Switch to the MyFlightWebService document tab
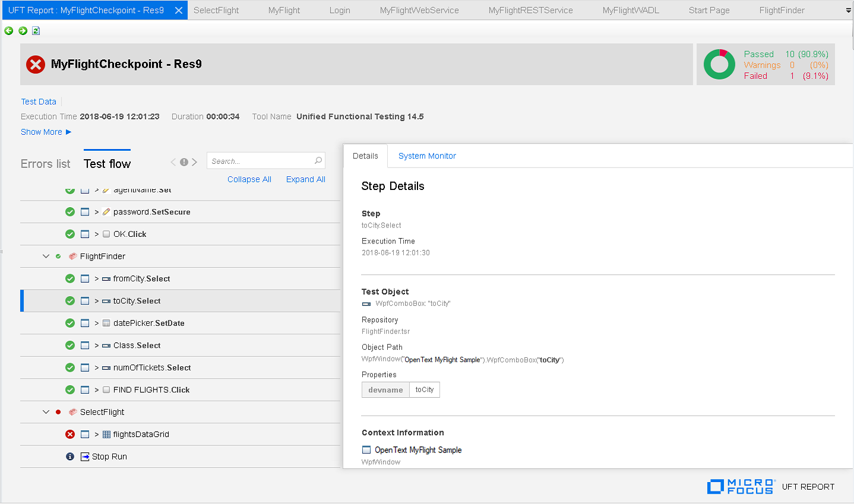 tap(419, 10)
